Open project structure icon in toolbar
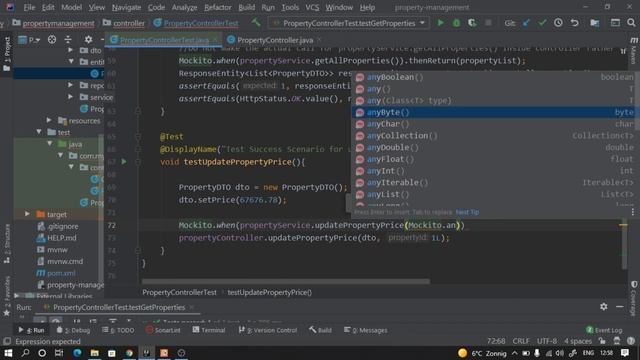 click(595, 23)
